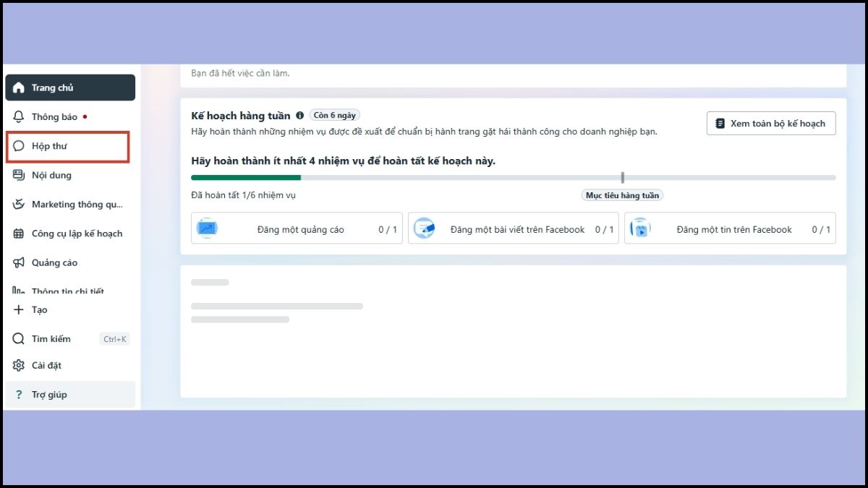Click the Trang chủ home icon
This screenshot has width=868, height=488.
(x=19, y=87)
